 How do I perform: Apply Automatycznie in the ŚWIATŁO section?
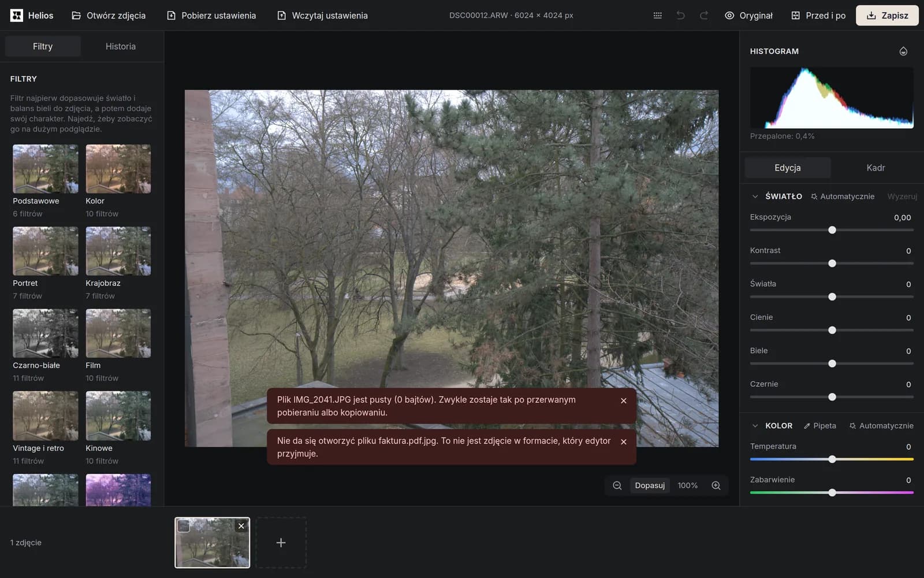pyautogui.click(x=843, y=197)
